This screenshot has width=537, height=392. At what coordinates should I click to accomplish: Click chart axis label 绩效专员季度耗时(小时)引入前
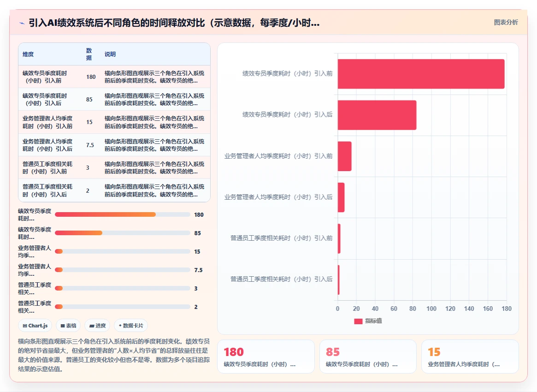coord(287,73)
